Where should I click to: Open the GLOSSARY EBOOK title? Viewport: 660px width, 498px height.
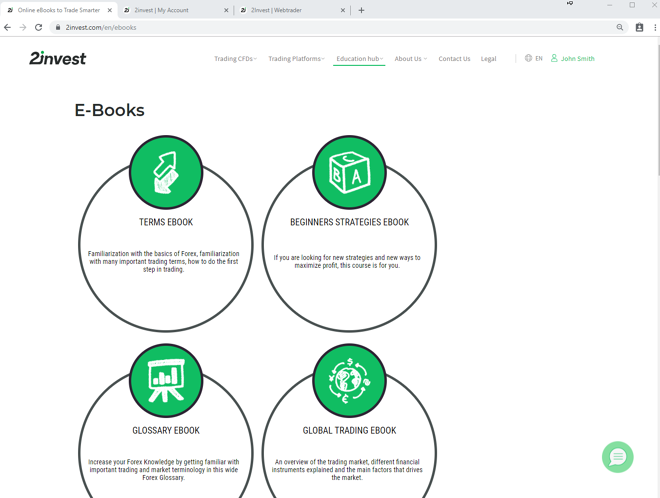166,430
